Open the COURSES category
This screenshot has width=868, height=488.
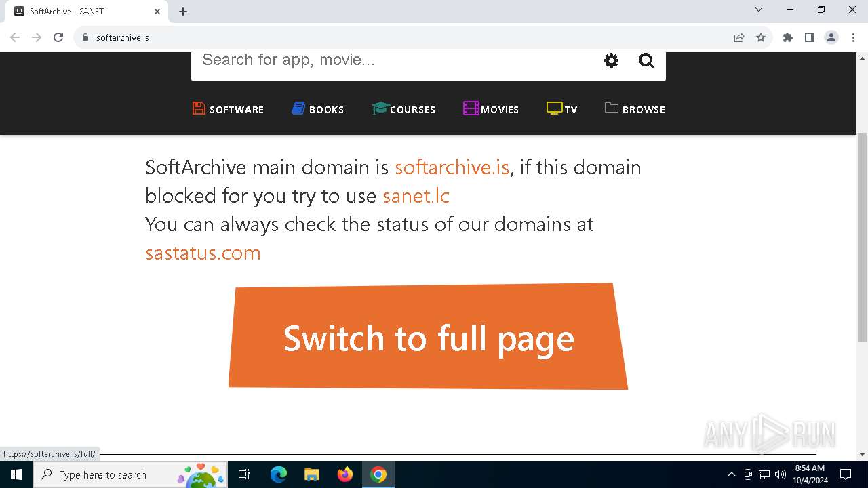(403, 109)
